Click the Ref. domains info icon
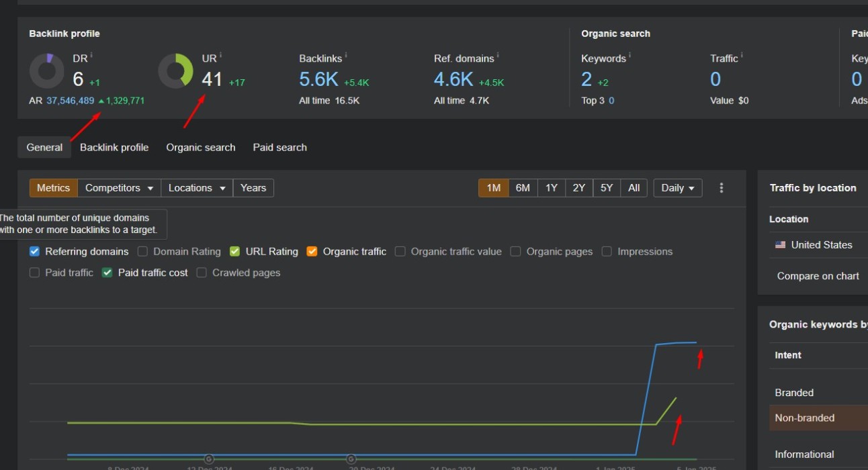Screen dimensions: 868x470 click(498, 55)
